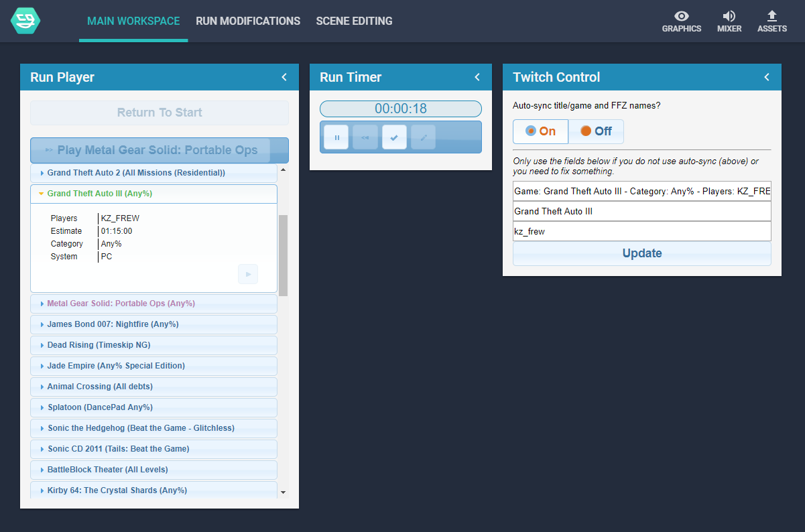
Task: Open the Scene Editing tab
Action: (x=354, y=21)
